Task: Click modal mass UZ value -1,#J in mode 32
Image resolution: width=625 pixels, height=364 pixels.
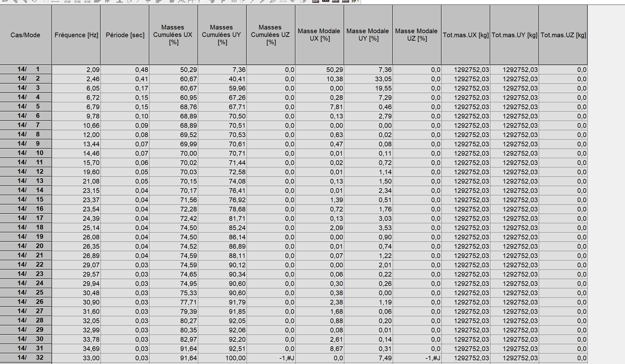Action: point(417,358)
